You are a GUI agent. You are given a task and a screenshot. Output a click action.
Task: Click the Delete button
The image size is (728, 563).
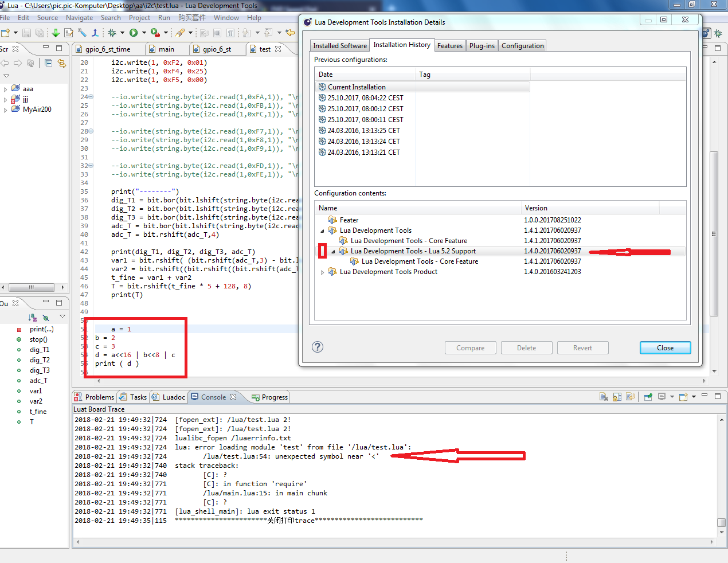[x=526, y=348]
